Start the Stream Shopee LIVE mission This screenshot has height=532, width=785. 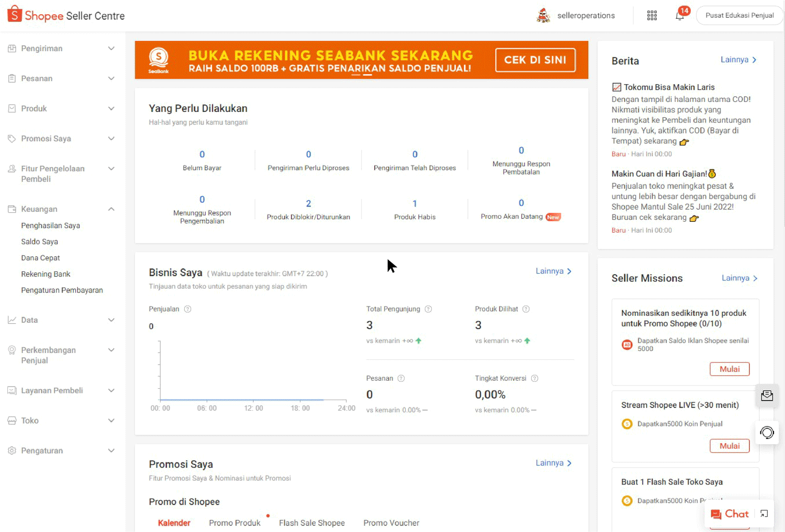(729, 446)
